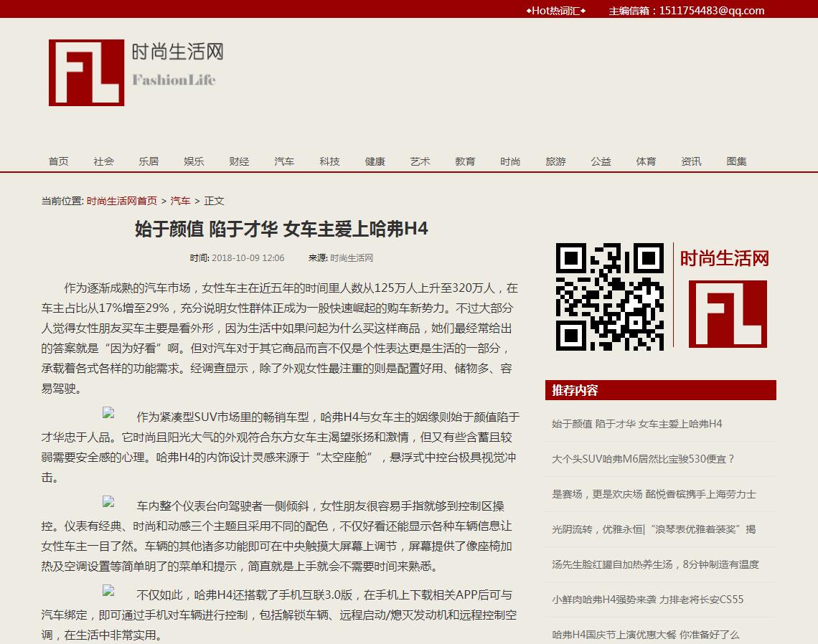818x644 pixels.
Task: Go to the 教育 section
Action: pos(466,161)
